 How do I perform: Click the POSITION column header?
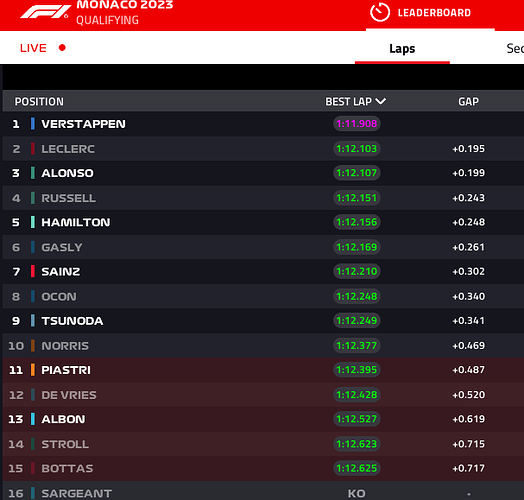point(39,102)
